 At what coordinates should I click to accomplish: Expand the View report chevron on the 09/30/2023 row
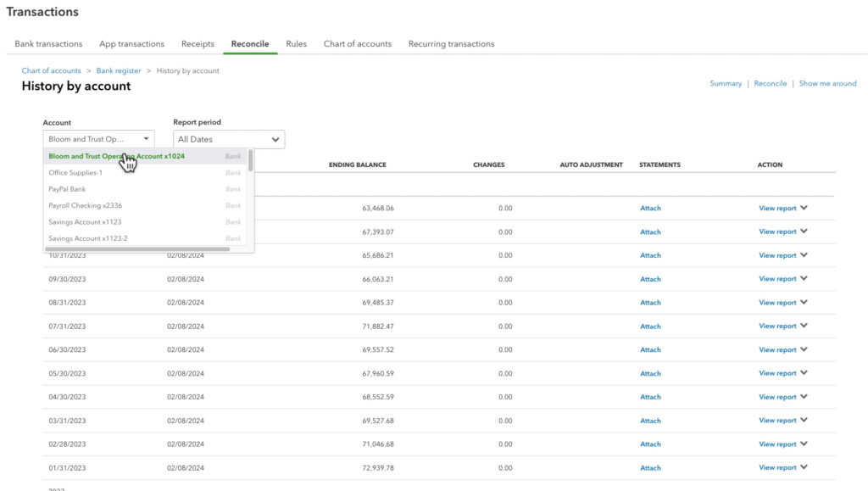tap(802, 279)
